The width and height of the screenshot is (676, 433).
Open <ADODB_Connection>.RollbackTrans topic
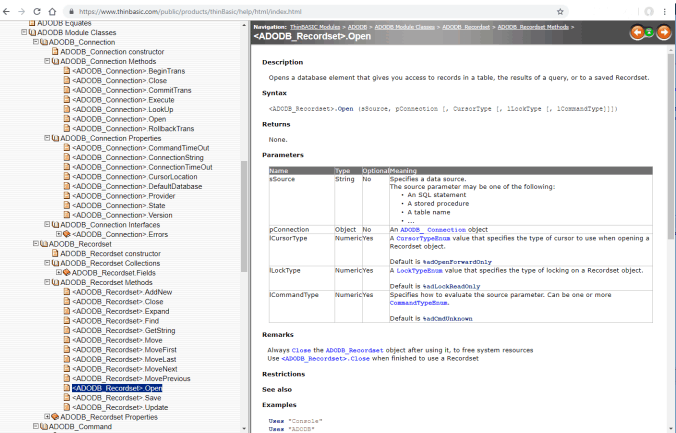(x=133, y=129)
